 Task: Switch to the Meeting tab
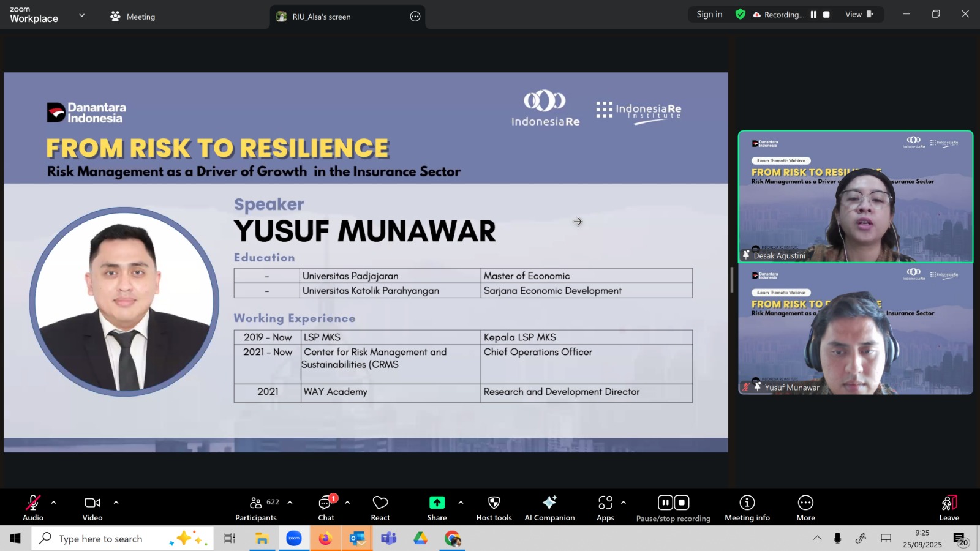tap(133, 17)
